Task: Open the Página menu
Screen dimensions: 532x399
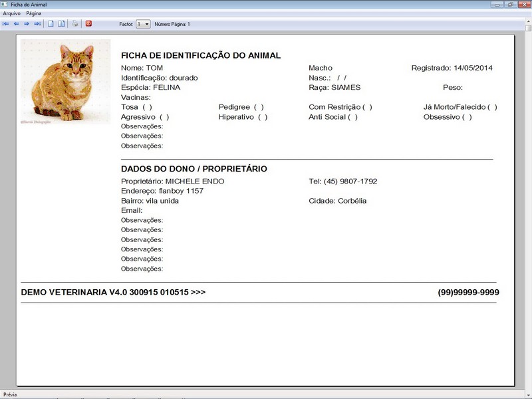Action: pyautogui.click(x=34, y=13)
